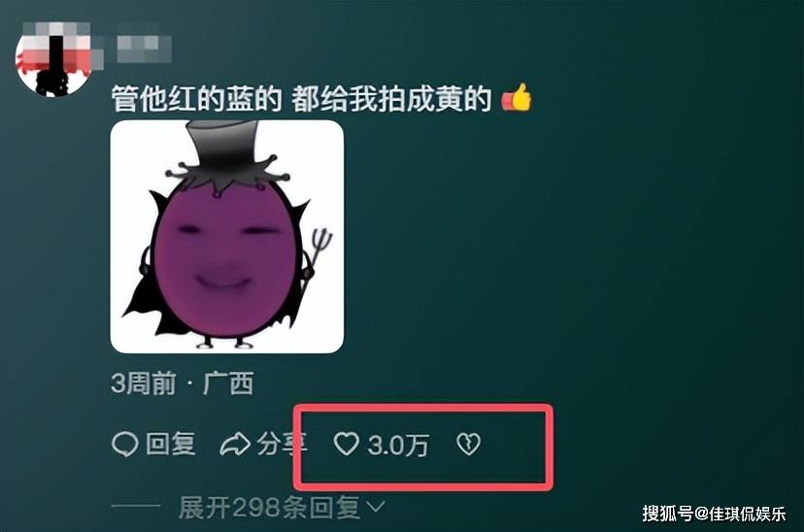Open the 搜狐号@佳琪侃娱乐 watermark link
The image size is (804, 532).
point(715,513)
